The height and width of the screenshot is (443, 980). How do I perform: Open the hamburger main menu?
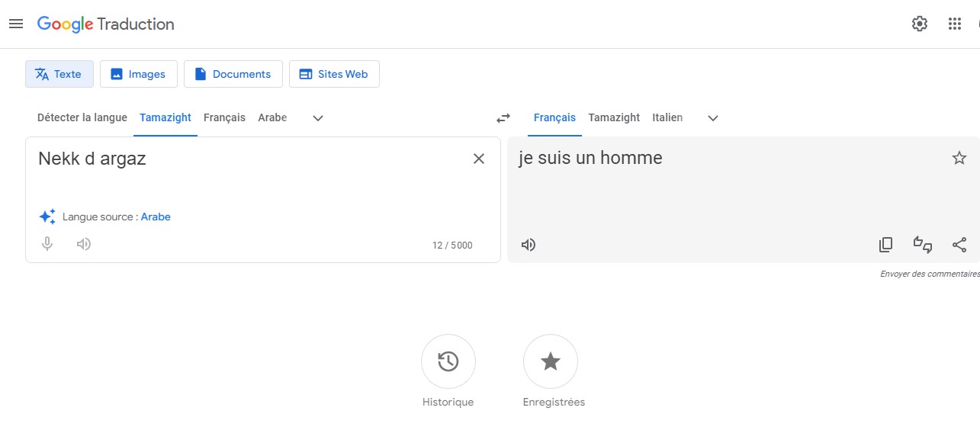16,24
